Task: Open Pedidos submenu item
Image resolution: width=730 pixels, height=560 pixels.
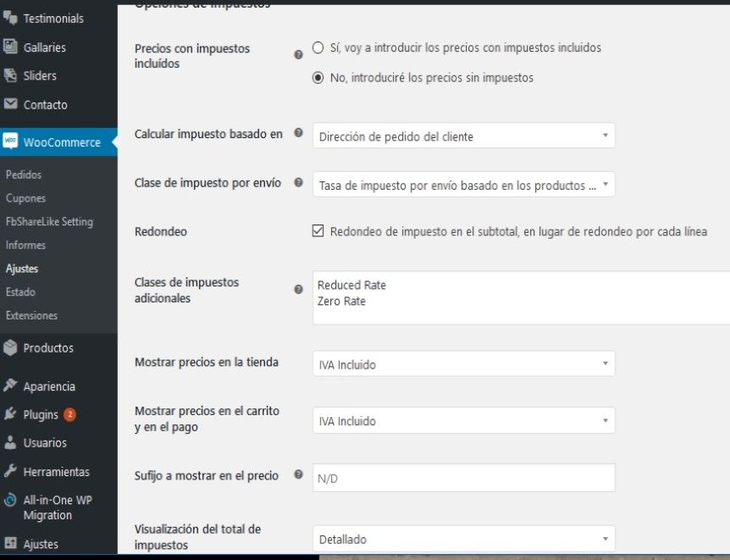Action: [24, 175]
